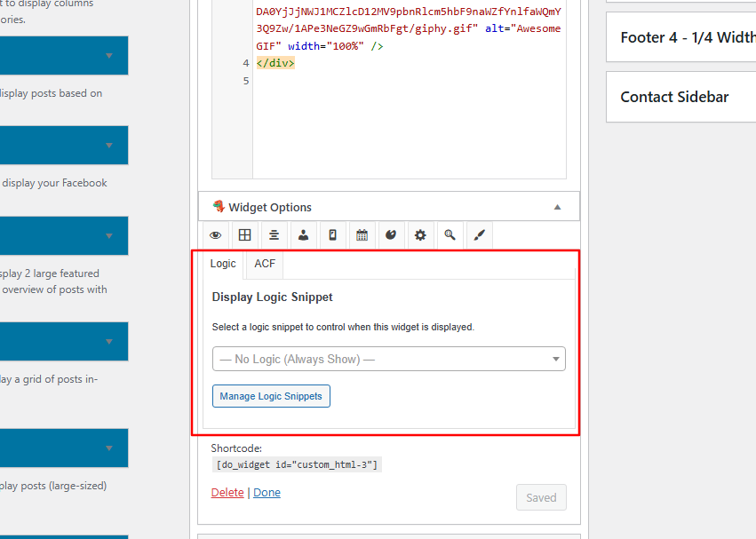Select the sticker/animation icon tab
756x539 pixels.
(391, 235)
